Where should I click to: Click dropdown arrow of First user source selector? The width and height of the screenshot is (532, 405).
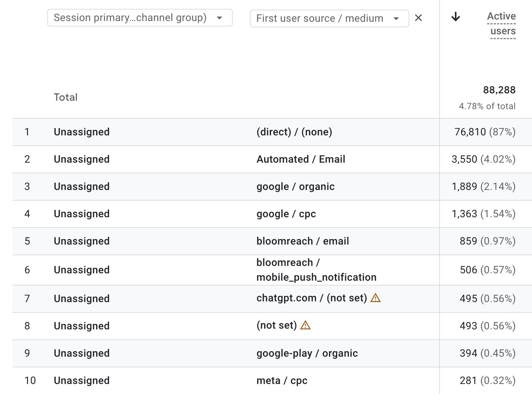coord(396,18)
